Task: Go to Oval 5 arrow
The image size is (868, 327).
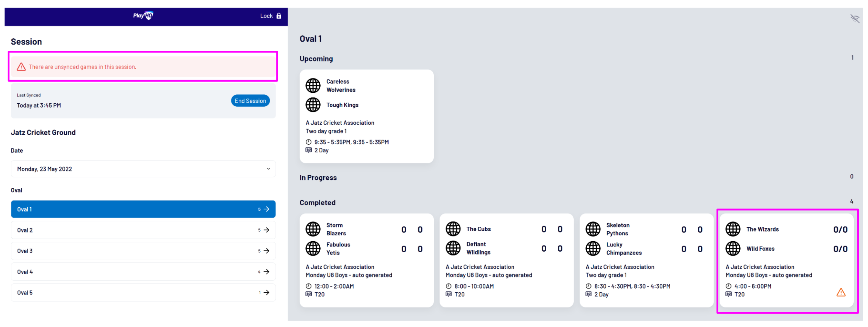Action: 266,292
